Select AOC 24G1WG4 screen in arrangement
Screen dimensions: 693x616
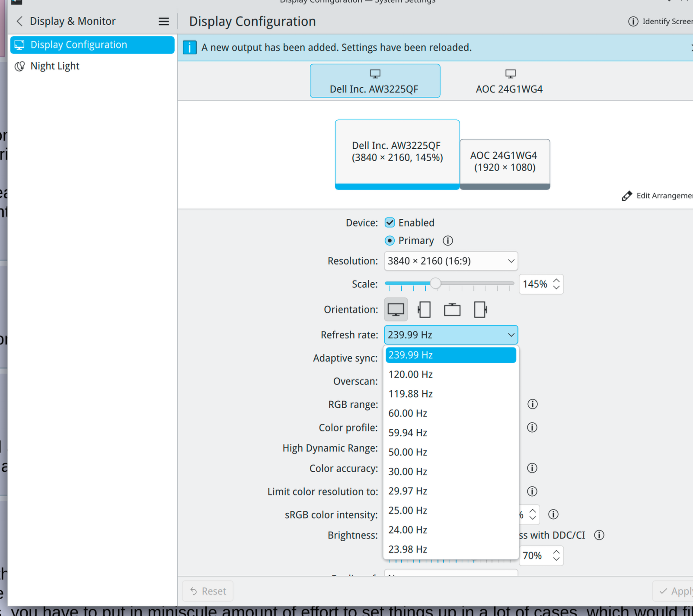[505, 164]
